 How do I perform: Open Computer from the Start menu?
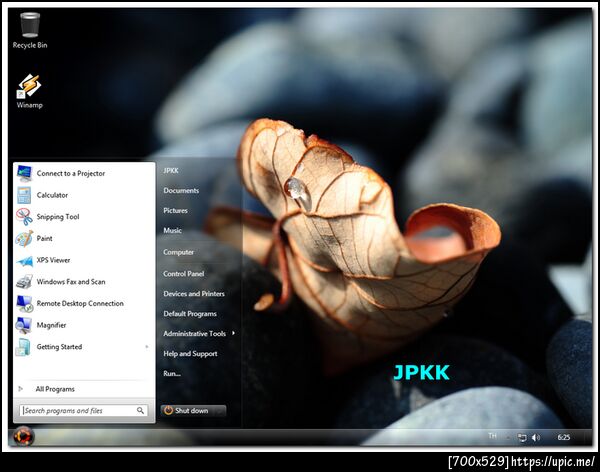point(178,252)
